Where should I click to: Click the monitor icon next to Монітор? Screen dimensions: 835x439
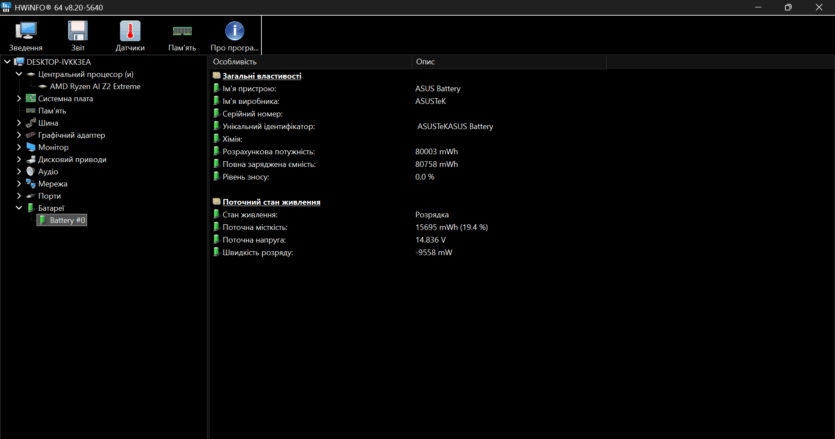[x=31, y=147]
